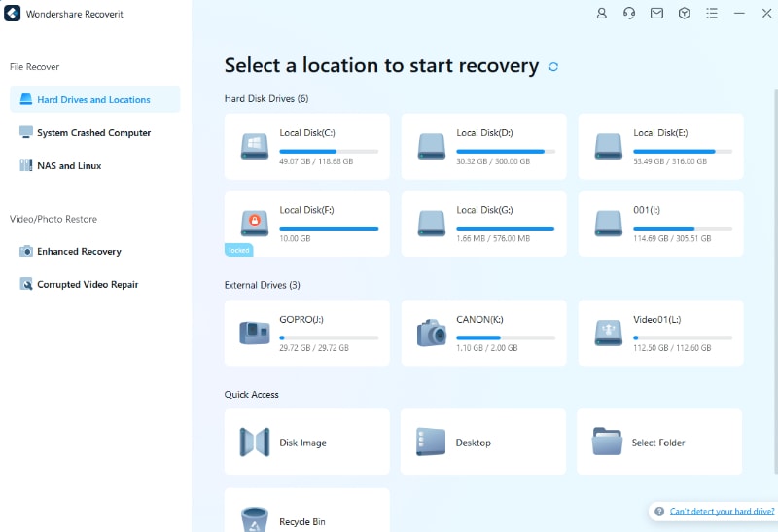Switch to System Crashed Computer
Image resolution: width=778 pixels, height=532 pixels.
94,132
